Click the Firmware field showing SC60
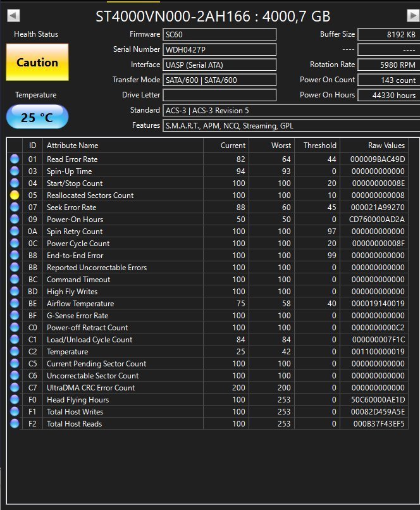420x510 pixels. [x=219, y=34]
